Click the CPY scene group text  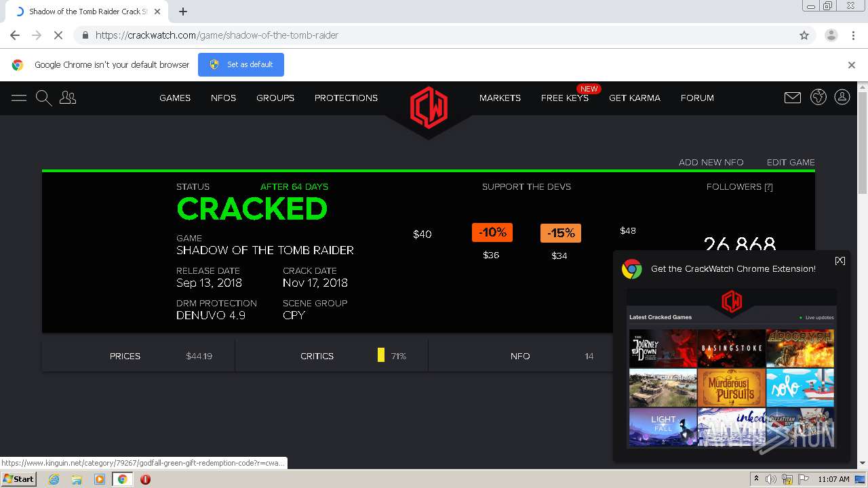[x=294, y=316]
